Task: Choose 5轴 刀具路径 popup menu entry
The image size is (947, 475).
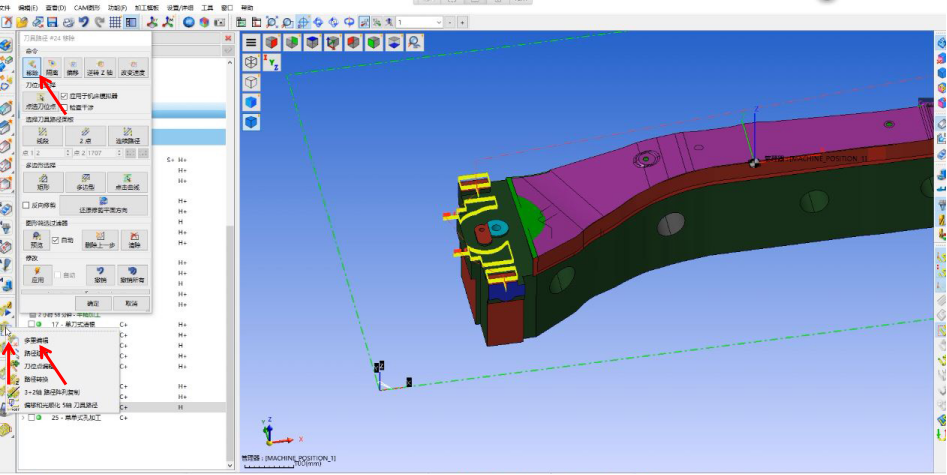Action: pos(60,405)
